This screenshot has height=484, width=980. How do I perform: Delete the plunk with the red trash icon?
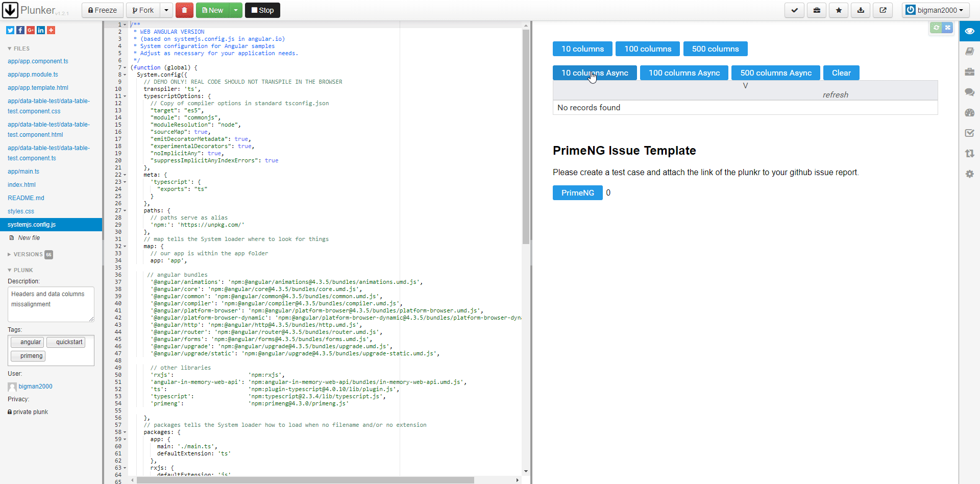184,10
